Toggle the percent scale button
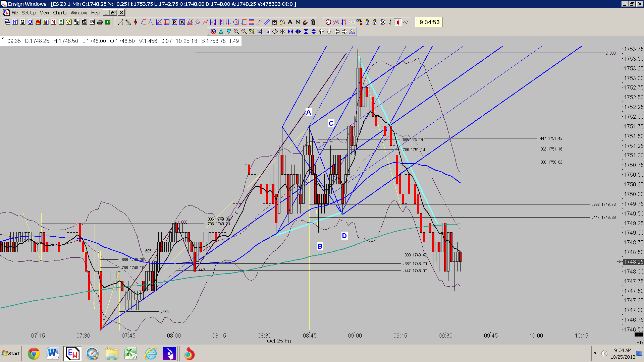644x362 pixels. coord(259,32)
